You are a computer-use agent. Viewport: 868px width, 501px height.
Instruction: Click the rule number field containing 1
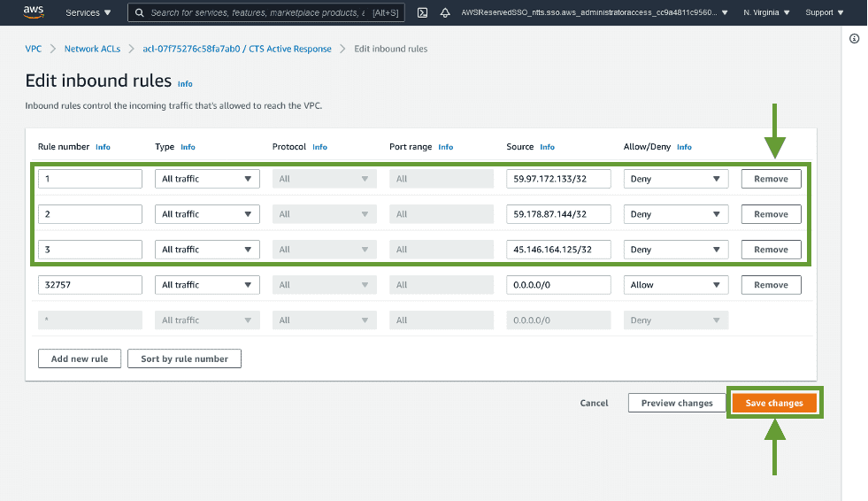[x=90, y=179]
